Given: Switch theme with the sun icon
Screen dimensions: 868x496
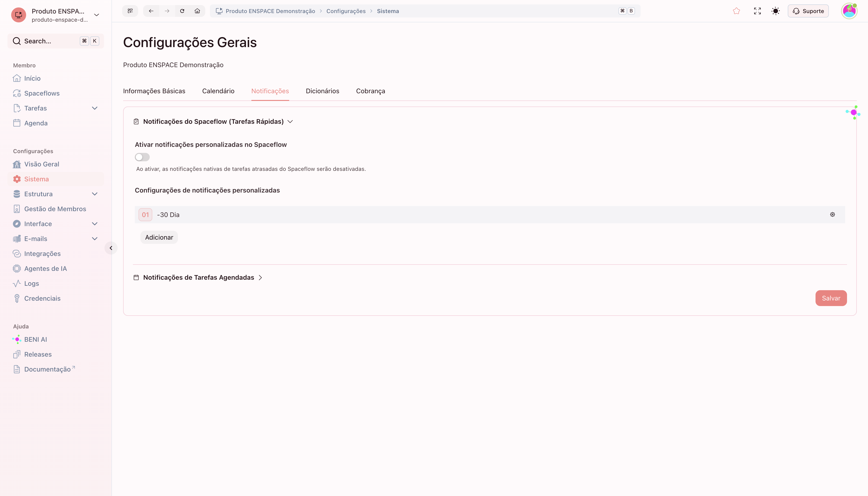Looking at the screenshot, I should pos(776,11).
